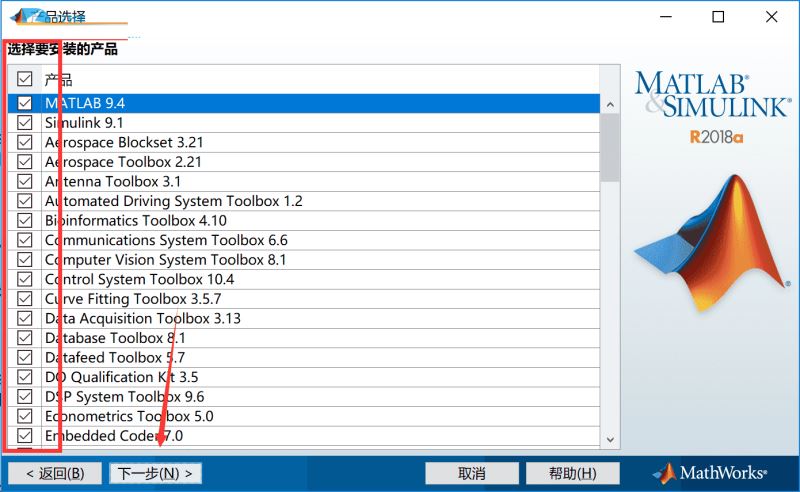Toggle the Database Toolbox 8.1 checkbox
800x492 pixels.
click(x=24, y=338)
